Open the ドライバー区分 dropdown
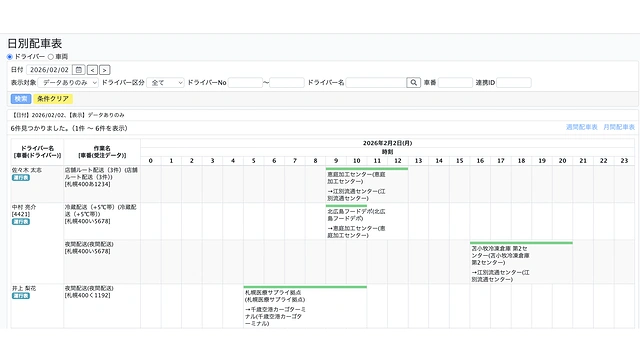640x362 pixels. tap(165, 82)
